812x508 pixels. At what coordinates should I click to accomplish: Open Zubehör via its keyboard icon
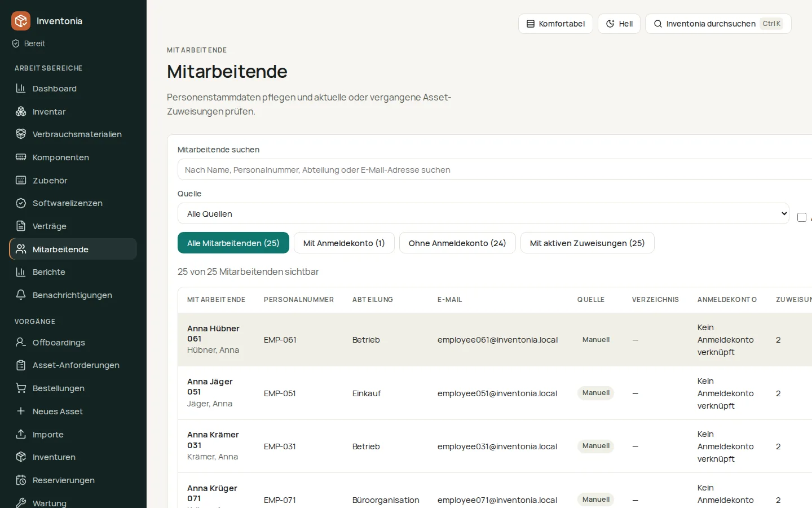[21, 180]
